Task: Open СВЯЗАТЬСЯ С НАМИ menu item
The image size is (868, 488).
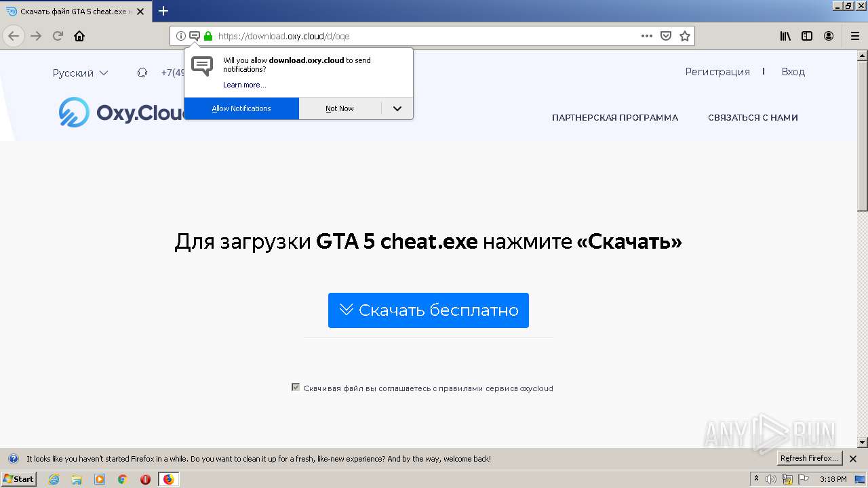Action: pyautogui.click(x=753, y=118)
